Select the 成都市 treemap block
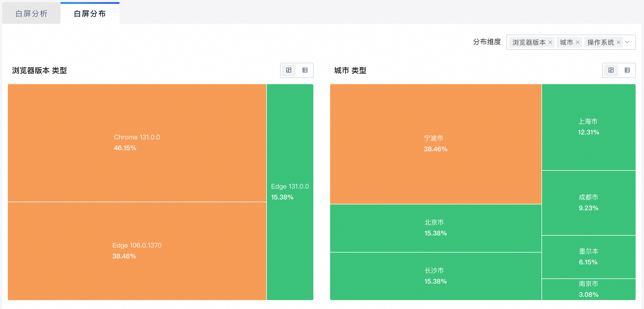This screenshot has height=309, width=644. [x=589, y=203]
